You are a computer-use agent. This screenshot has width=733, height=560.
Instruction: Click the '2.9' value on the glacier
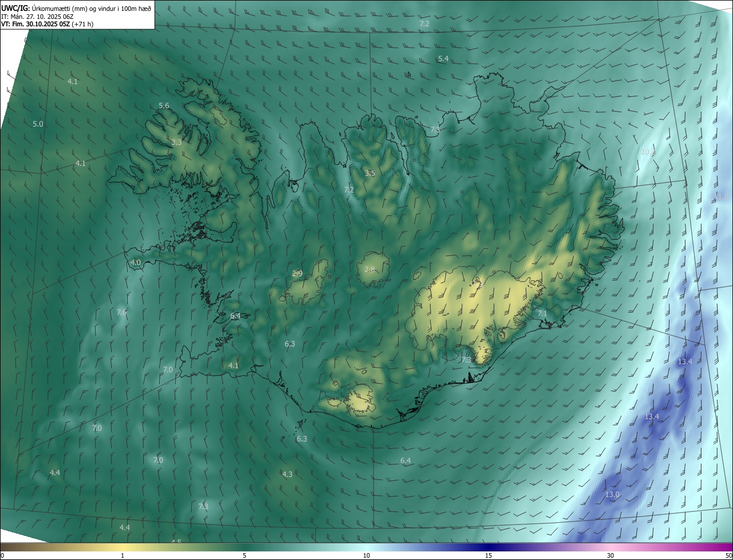pyautogui.click(x=297, y=274)
